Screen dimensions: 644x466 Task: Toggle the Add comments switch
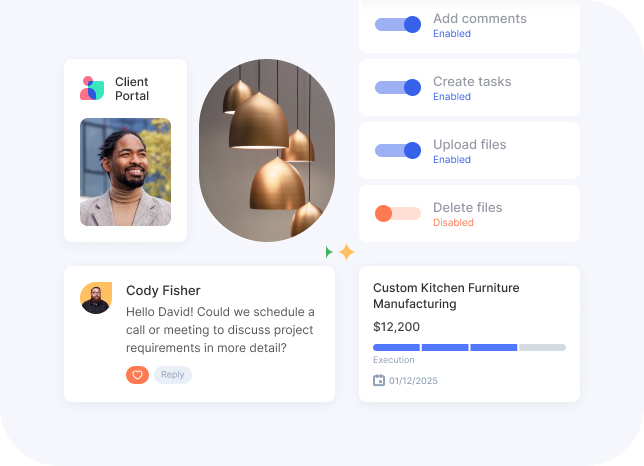point(398,24)
